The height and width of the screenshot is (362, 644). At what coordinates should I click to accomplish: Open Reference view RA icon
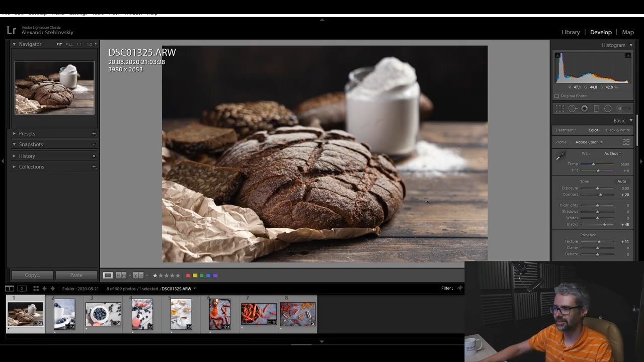121,276
